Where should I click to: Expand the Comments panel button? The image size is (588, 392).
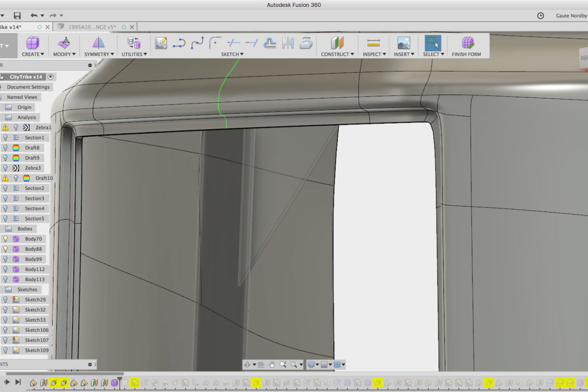90,364
